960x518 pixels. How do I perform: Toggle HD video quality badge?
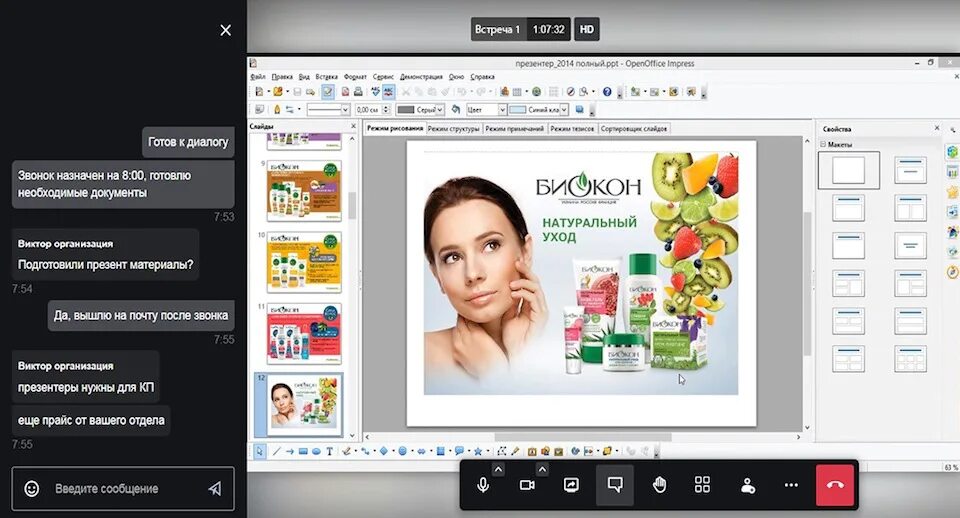587,29
